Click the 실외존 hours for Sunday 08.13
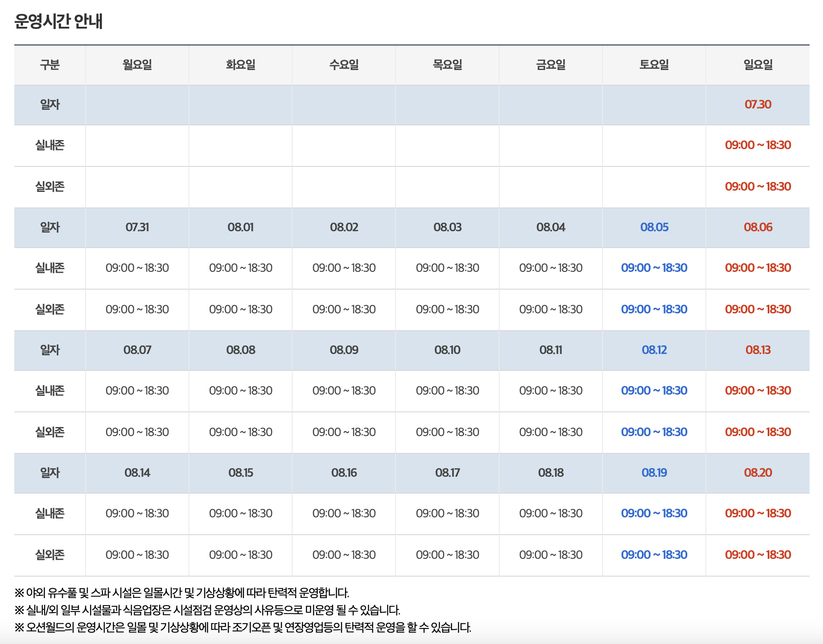The height and width of the screenshot is (644, 823). pos(758,432)
